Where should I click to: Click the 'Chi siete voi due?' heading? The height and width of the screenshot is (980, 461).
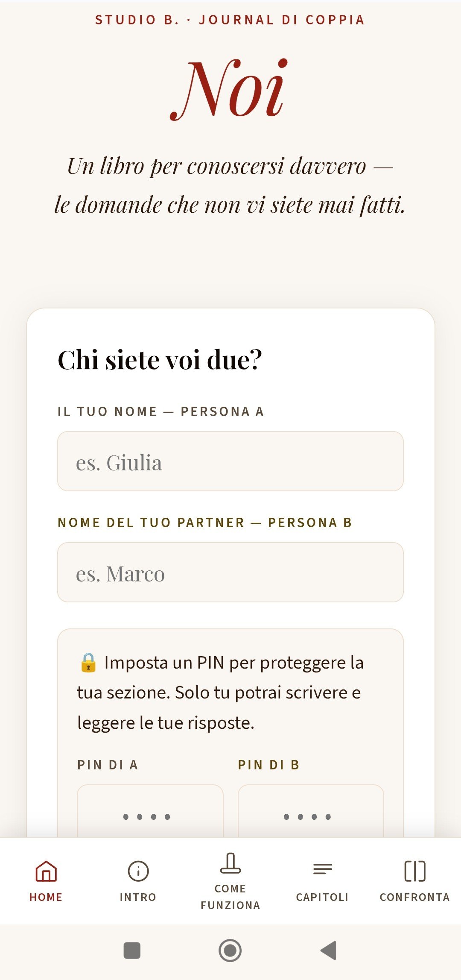click(160, 360)
